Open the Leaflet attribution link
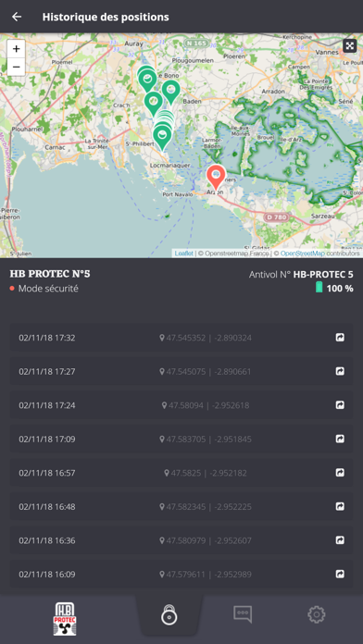 pyautogui.click(x=183, y=254)
